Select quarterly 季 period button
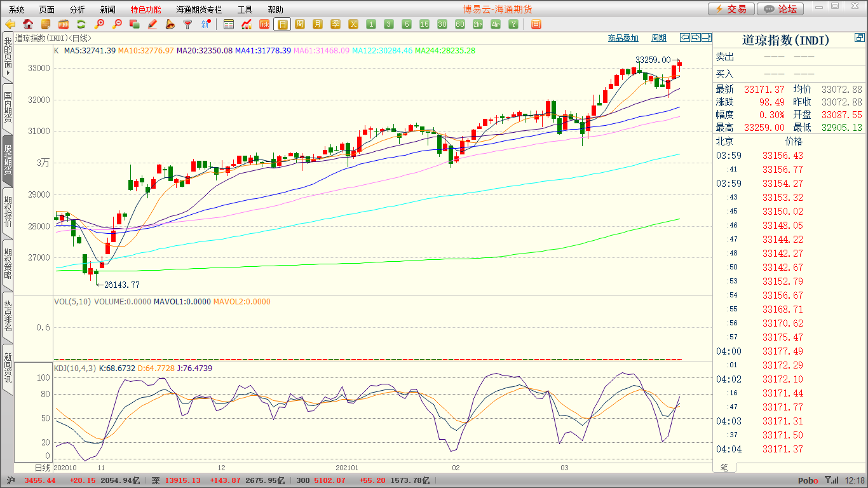The height and width of the screenshot is (488, 868). click(x=336, y=25)
